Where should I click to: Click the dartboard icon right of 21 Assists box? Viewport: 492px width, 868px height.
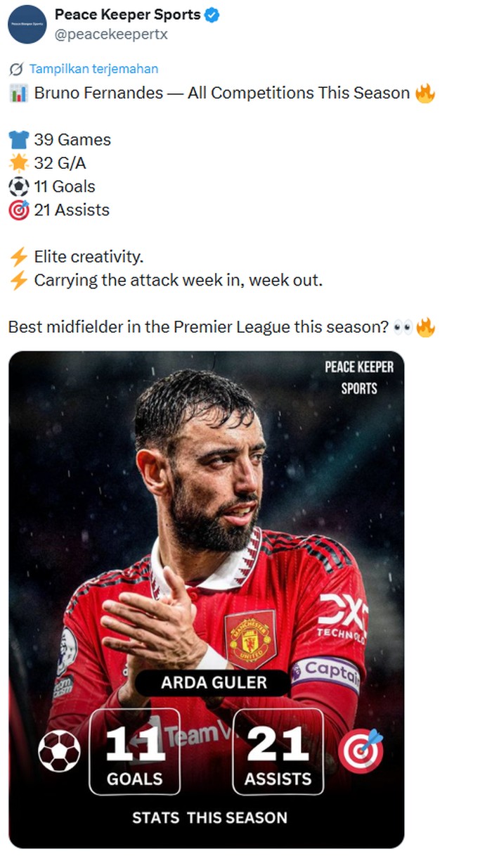361,751
